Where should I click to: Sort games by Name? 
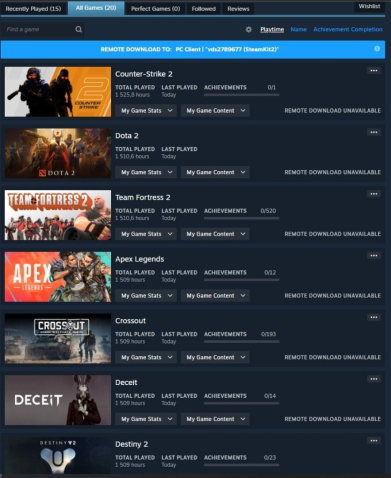(x=298, y=29)
